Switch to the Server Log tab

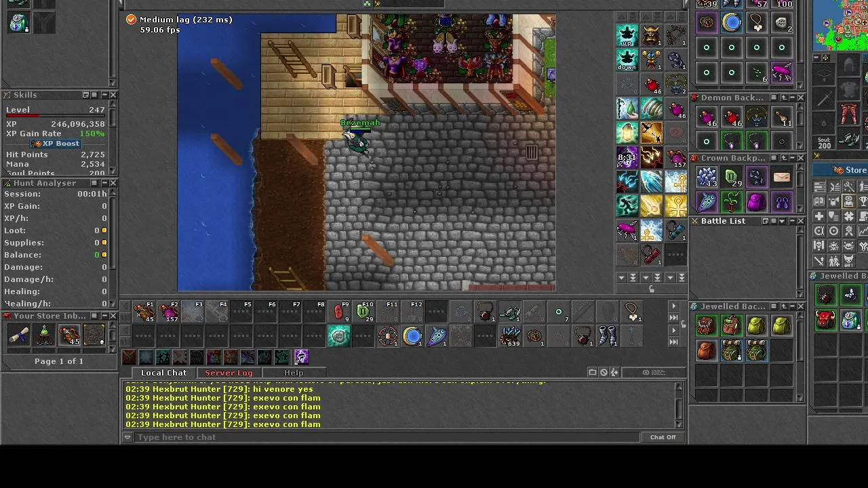tap(229, 373)
